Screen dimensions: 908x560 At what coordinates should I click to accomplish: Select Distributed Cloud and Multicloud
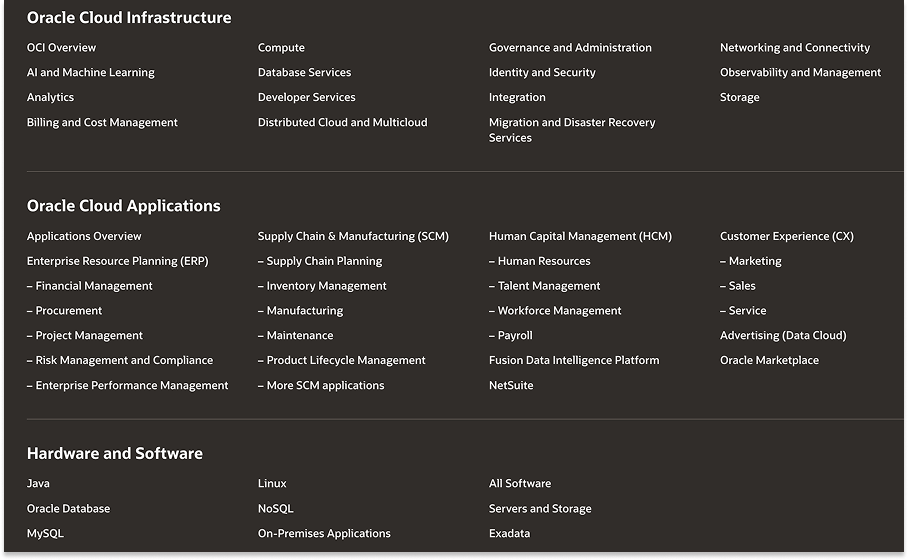[x=342, y=122]
